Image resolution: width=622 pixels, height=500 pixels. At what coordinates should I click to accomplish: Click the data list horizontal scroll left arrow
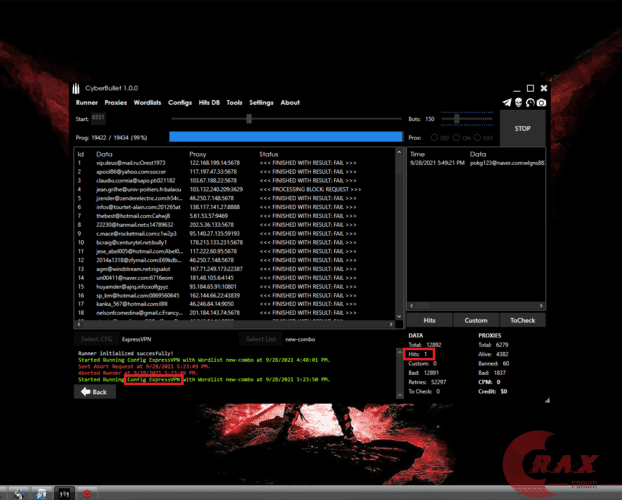[x=79, y=325]
